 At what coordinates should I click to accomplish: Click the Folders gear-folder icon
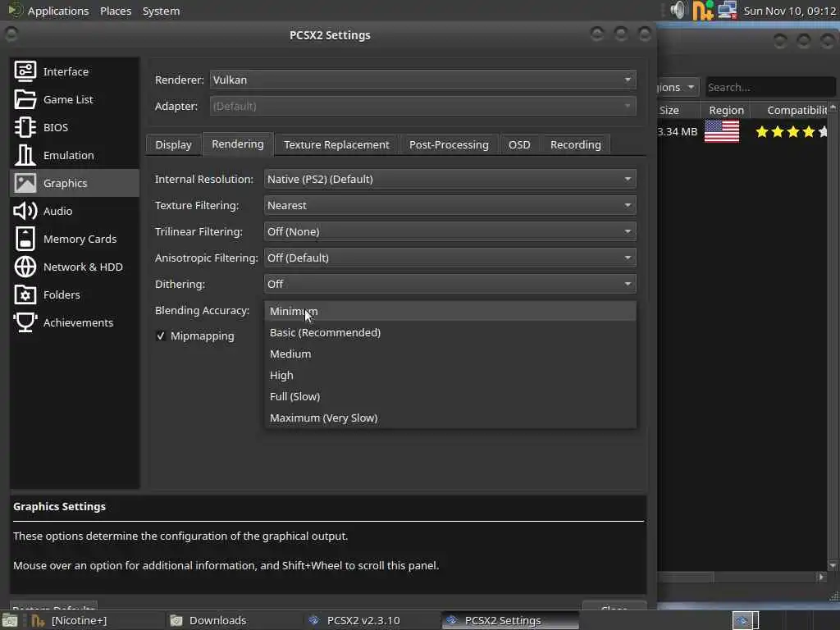coord(25,294)
